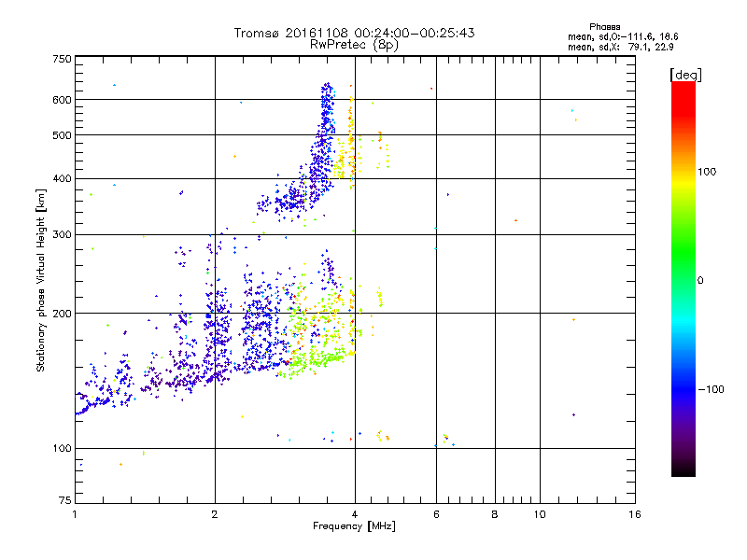This screenshot has height=560, width=747.
Task: Click x-axis tick label '1'
Action: 75,514
